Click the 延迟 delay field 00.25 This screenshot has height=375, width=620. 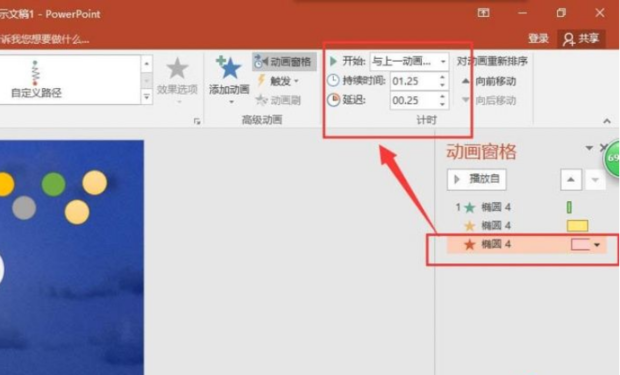[414, 100]
